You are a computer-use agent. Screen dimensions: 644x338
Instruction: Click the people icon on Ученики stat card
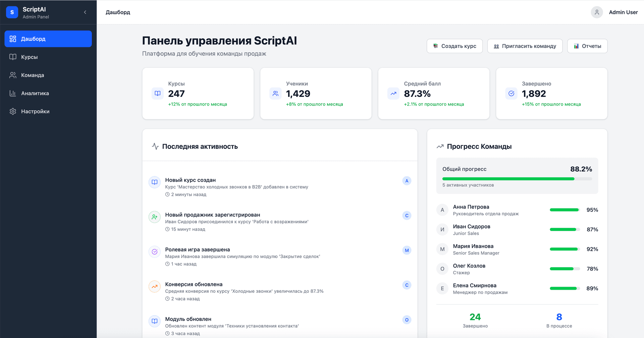(275, 94)
